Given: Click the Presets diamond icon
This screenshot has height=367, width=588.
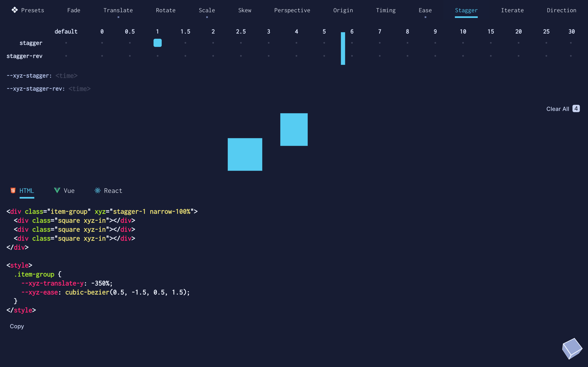Looking at the screenshot, I should pyautogui.click(x=14, y=10).
